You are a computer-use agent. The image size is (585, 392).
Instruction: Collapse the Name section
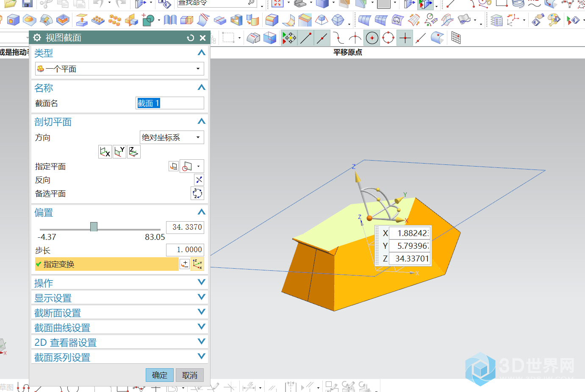click(202, 87)
